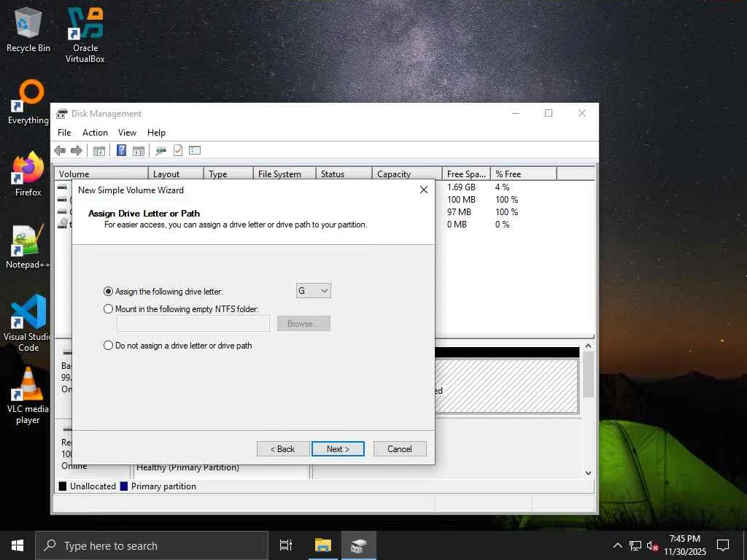Click the taskbar search box
The image size is (747, 560).
(152, 545)
